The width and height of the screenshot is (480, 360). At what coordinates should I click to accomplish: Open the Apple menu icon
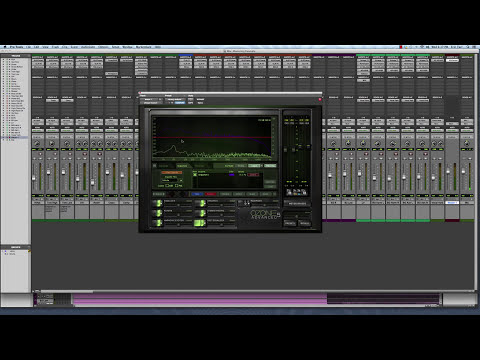coord(5,47)
